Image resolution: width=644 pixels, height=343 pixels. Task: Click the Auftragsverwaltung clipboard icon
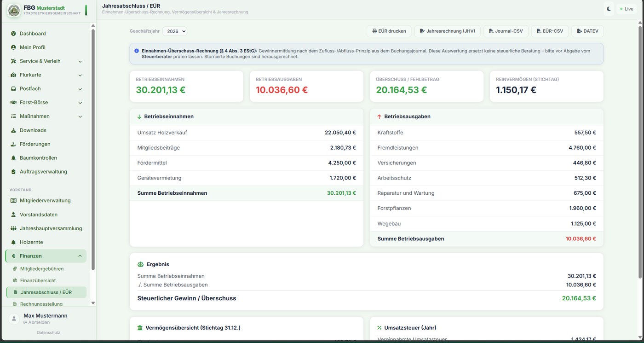(x=13, y=172)
